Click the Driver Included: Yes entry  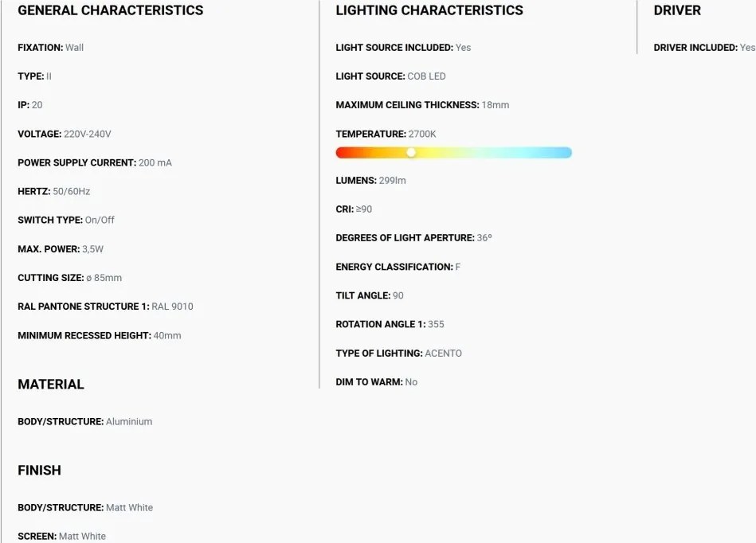(x=704, y=48)
